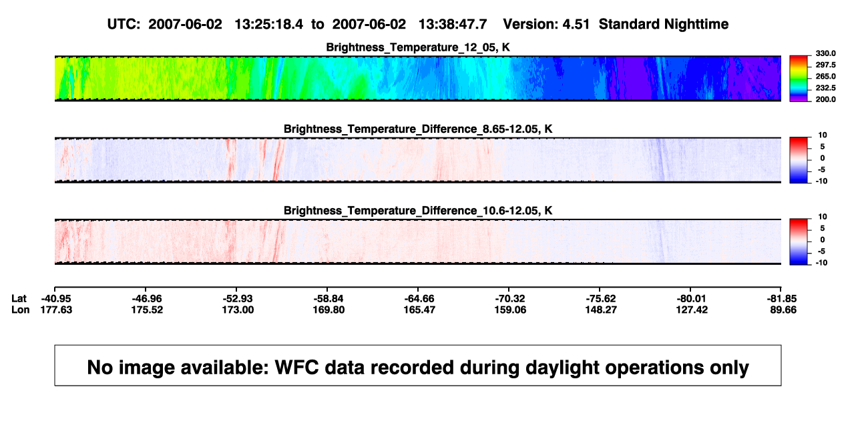Click latitude value -80.01
868x445 pixels.
pos(690,298)
